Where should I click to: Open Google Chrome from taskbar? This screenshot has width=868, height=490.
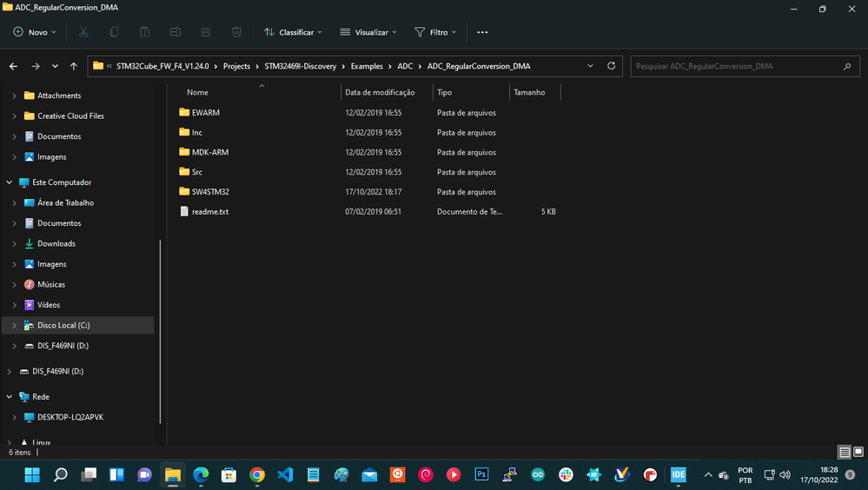click(x=257, y=474)
